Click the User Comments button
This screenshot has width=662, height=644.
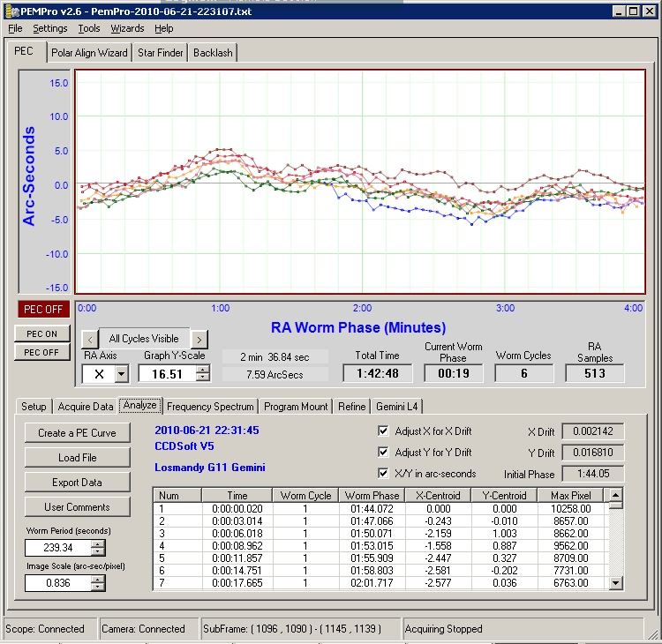(x=78, y=507)
